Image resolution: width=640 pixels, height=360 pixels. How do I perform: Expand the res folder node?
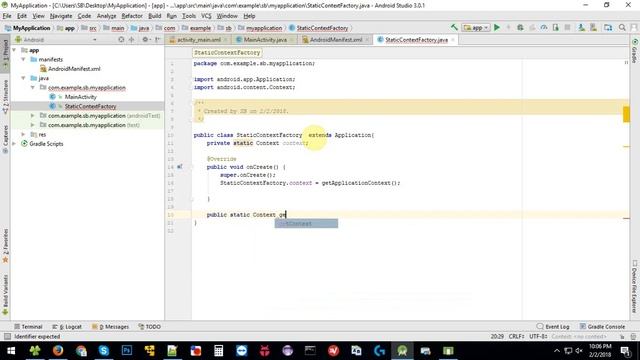24,134
